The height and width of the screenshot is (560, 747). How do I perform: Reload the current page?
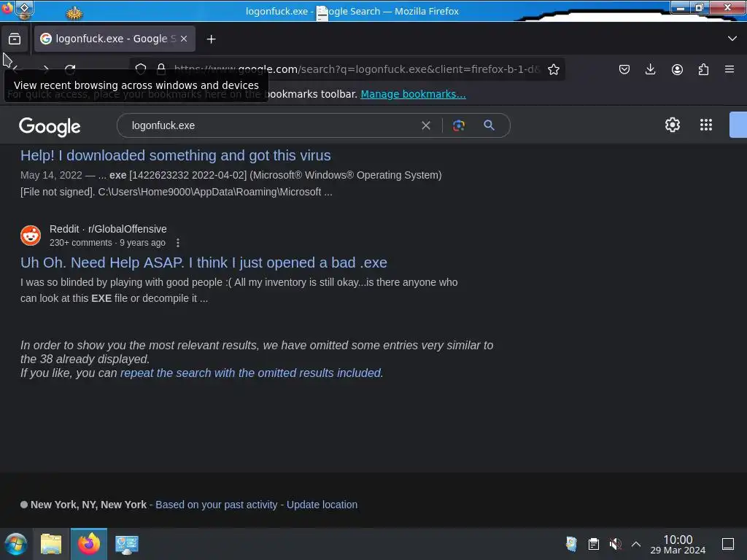tap(70, 69)
